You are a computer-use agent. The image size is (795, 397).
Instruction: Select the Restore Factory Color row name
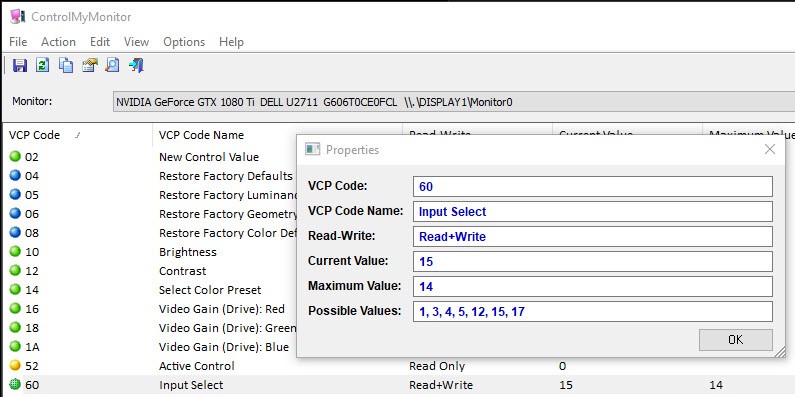tap(228, 233)
